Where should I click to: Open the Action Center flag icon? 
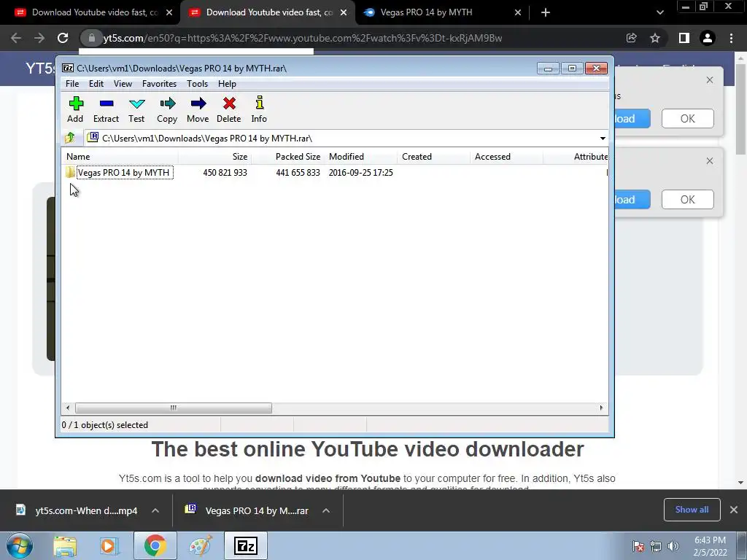coord(638,547)
